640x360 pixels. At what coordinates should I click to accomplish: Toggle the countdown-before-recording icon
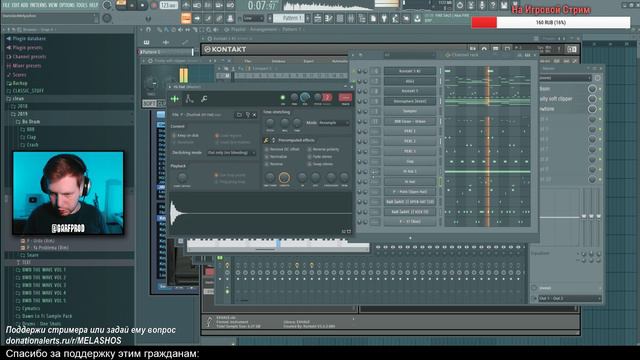(x=208, y=6)
